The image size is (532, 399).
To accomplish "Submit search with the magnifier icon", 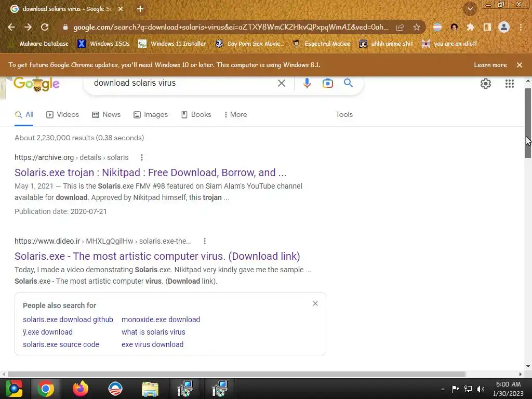I will coord(348,83).
